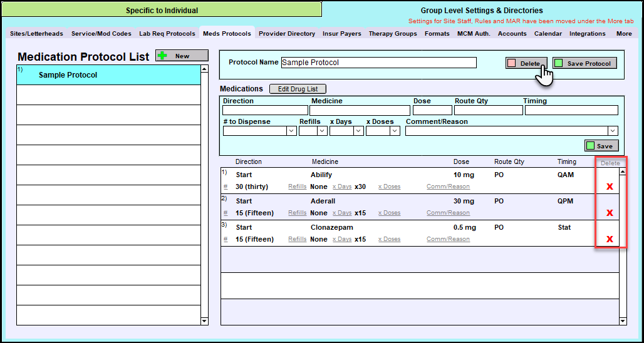Open the Comment/Reason dropdown
The height and width of the screenshot is (343, 644).
(x=612, y=131)
